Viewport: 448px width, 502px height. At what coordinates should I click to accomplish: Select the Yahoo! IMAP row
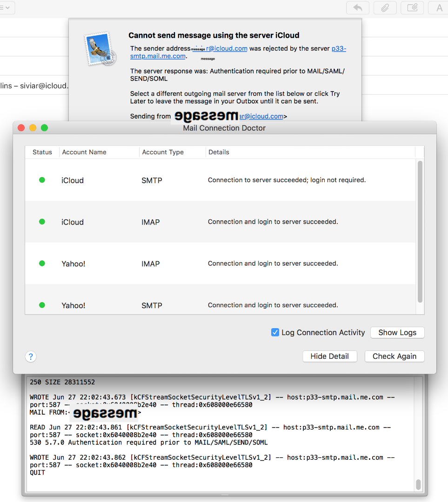coord(221,263)
